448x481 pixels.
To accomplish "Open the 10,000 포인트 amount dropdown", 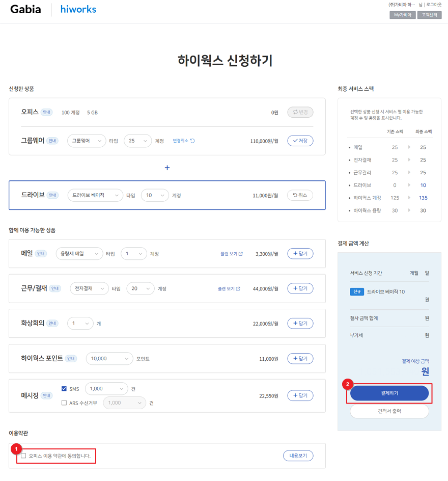I will (x=109, y=359).
